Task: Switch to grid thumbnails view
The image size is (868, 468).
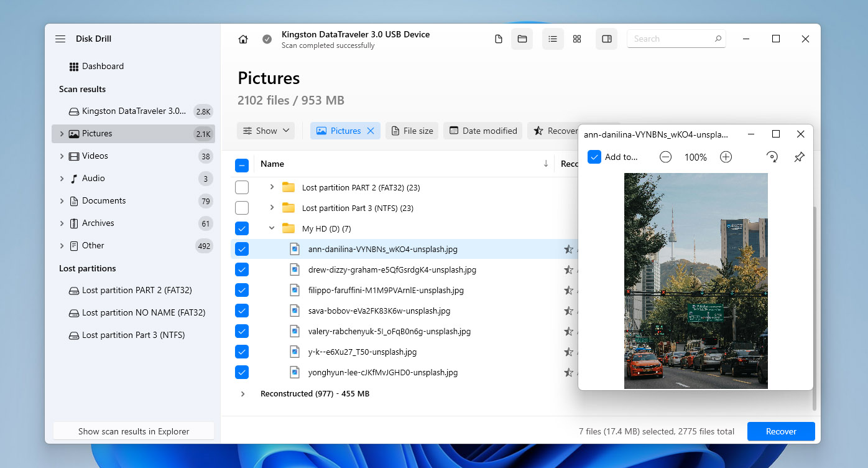Action: click(577, 39)
